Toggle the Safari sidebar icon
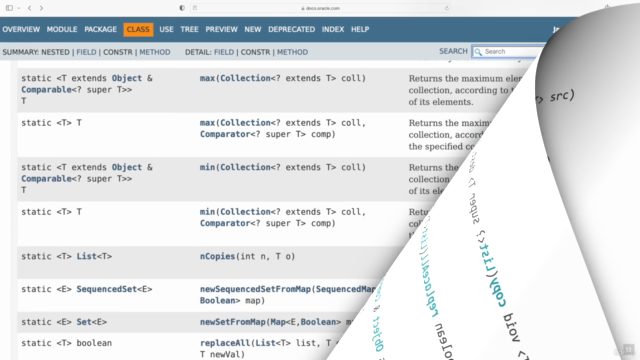Image resolution: width=640 pixels, height=360 pixels. click(x=9, y=8)
